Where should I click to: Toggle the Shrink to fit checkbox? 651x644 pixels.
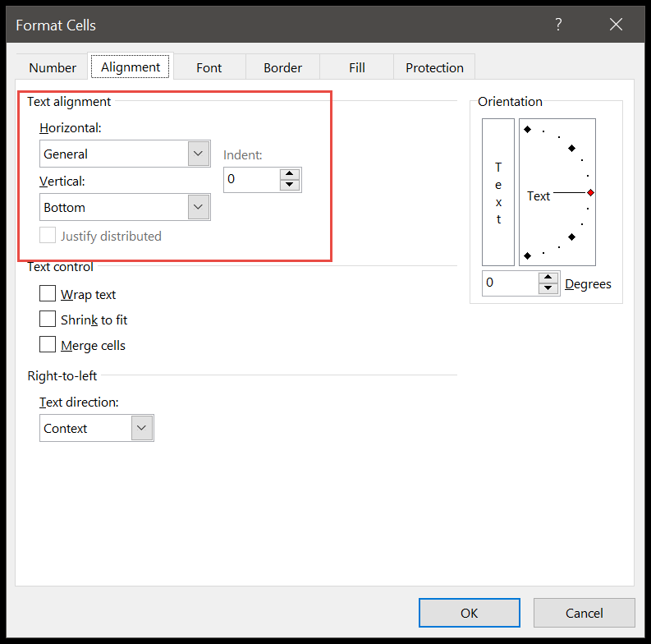click(48, 320)
